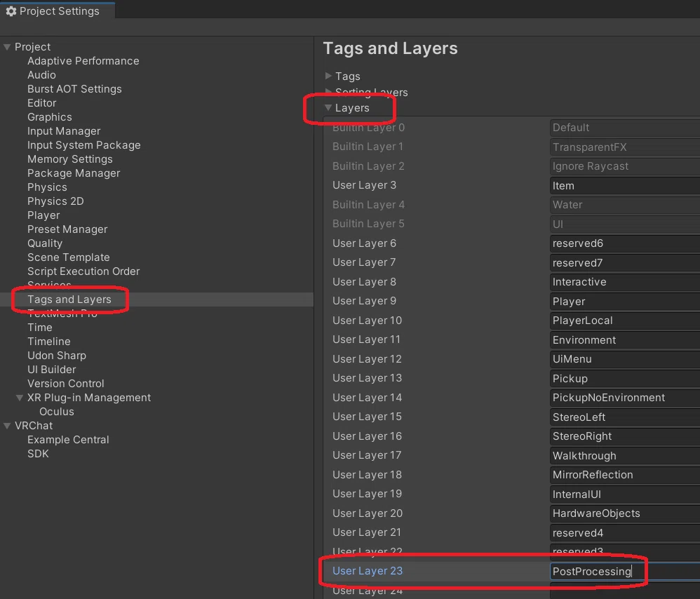700x599 pixels.
Task: Select Graphics settings
Action: [50, 117]
